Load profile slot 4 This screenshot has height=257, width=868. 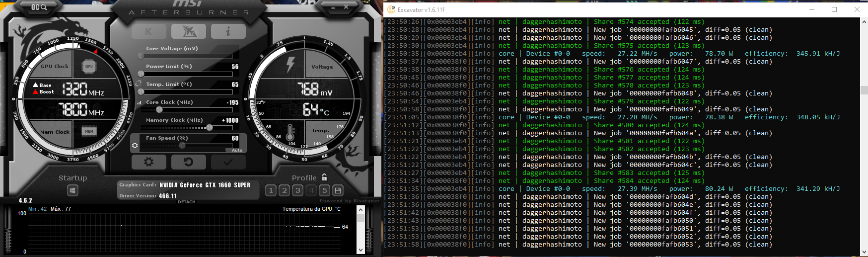click(311, 190)
